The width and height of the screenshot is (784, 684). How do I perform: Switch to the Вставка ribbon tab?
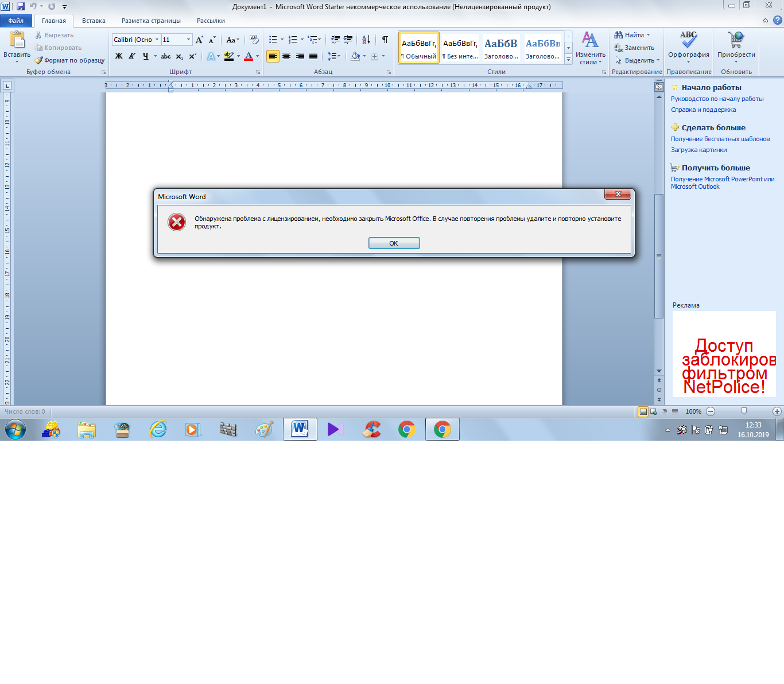tap(94, 21)
